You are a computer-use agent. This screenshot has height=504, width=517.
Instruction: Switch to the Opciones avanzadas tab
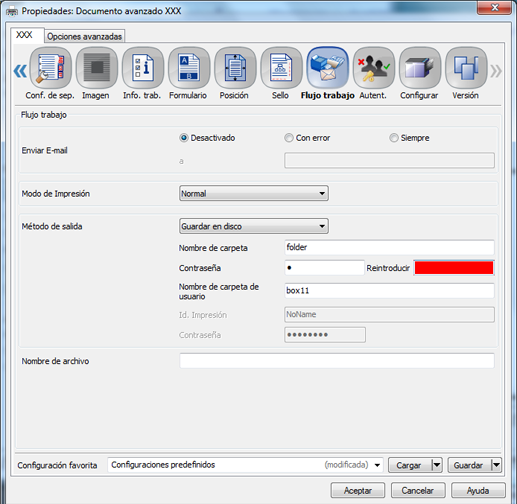click(x=84, y=36)
